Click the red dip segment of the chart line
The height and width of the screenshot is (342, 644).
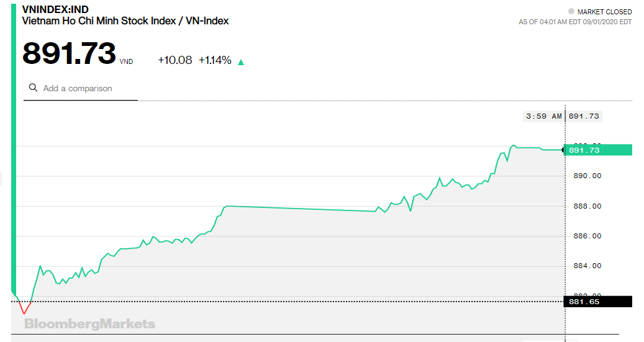(25, 307)
